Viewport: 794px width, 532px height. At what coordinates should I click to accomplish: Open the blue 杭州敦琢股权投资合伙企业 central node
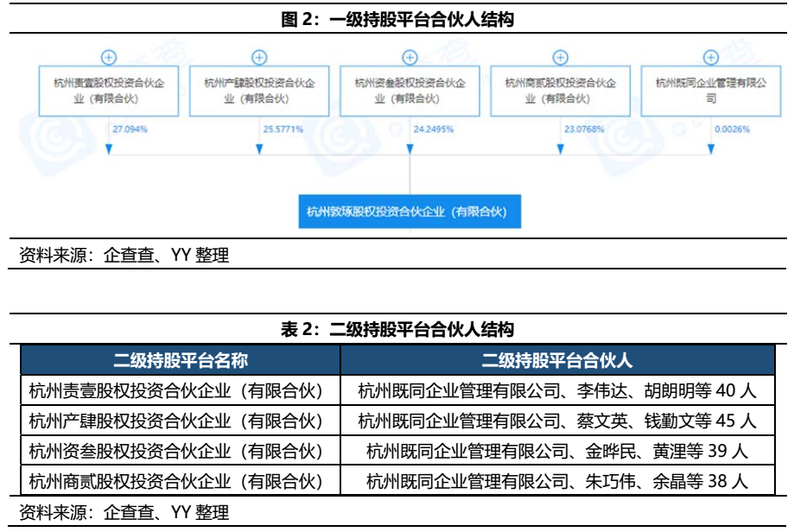pyautogui.click(x=410, y=211)
